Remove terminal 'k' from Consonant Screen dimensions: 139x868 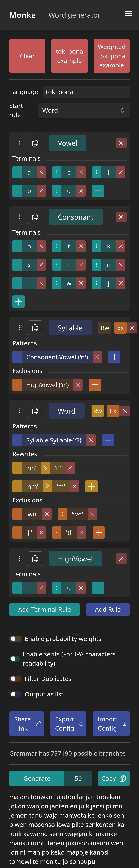pos(121,246)
